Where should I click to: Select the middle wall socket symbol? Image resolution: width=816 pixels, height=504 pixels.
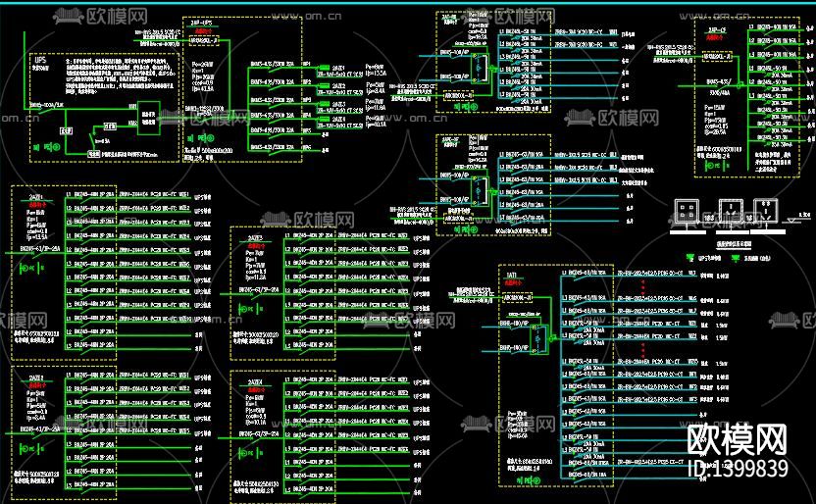coord(732,214)
